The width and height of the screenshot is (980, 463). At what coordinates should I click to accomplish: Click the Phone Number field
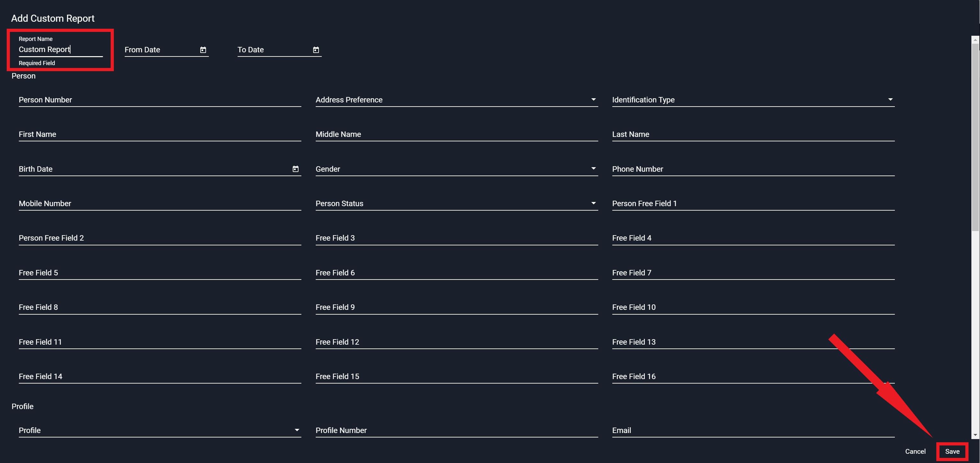[x=753, y=169]
